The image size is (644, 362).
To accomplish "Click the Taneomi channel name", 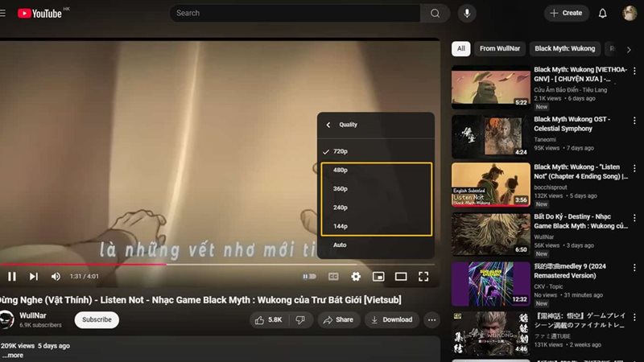I will pyautogui.click(x=545, y=139).
